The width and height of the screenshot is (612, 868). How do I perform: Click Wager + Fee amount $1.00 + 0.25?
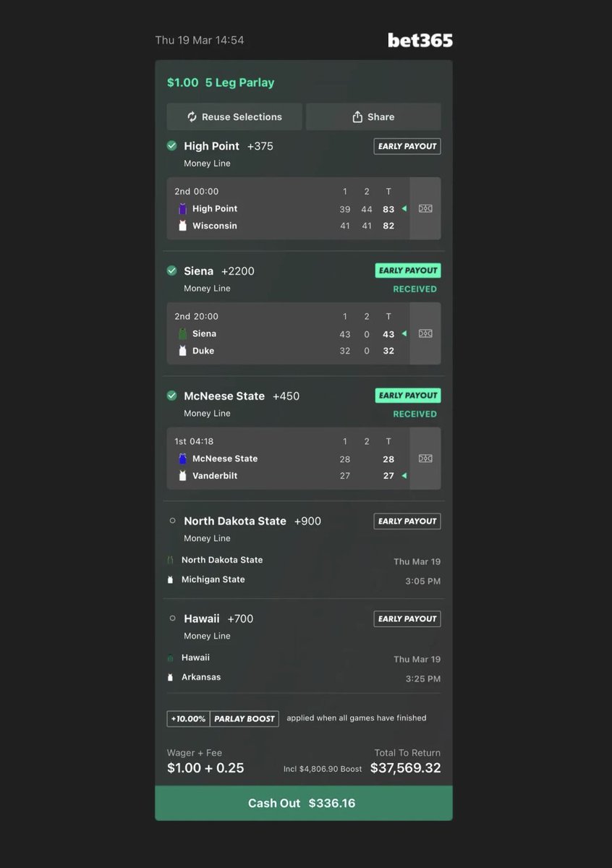[205, 767]
